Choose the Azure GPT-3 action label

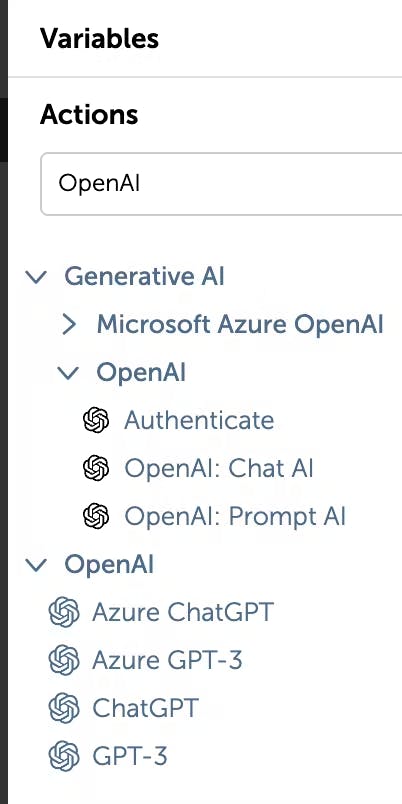click(x=167, y=660)
